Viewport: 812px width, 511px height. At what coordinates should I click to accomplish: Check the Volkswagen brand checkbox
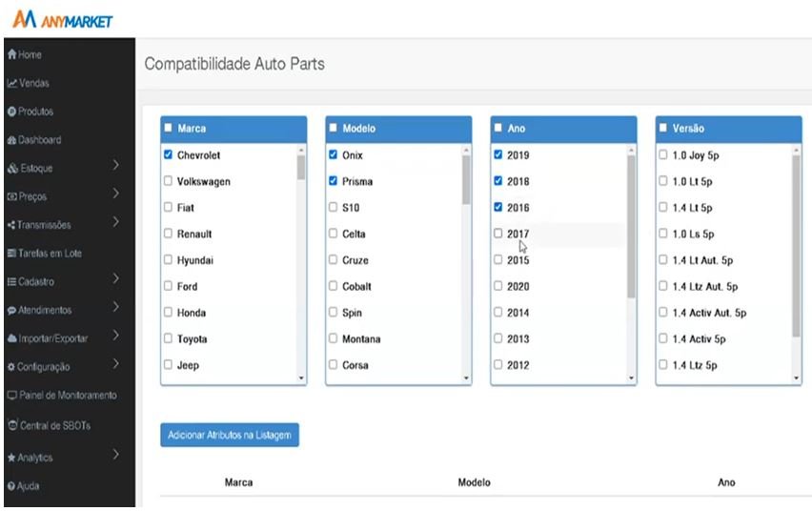(169, 181)
